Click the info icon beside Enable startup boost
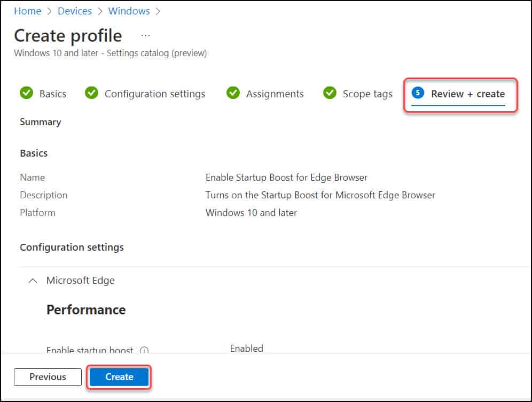 (144, 350)
